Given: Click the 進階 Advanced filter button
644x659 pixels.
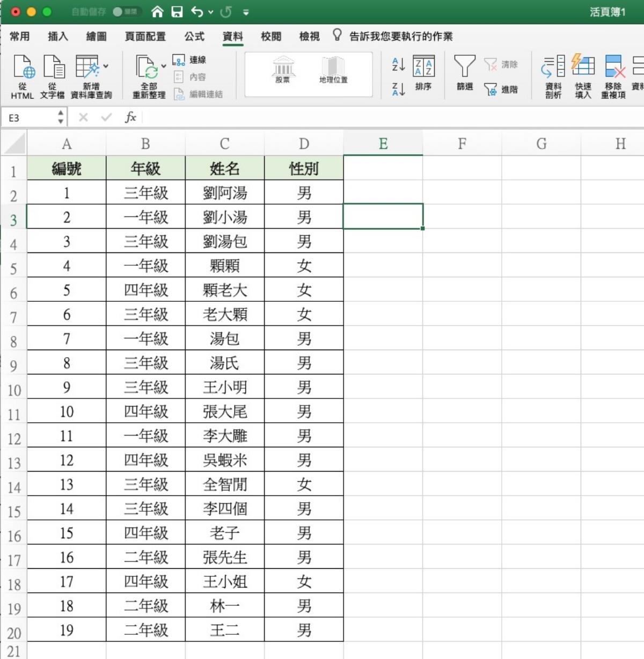Looking at the screenshot, I should click(501, 89).
